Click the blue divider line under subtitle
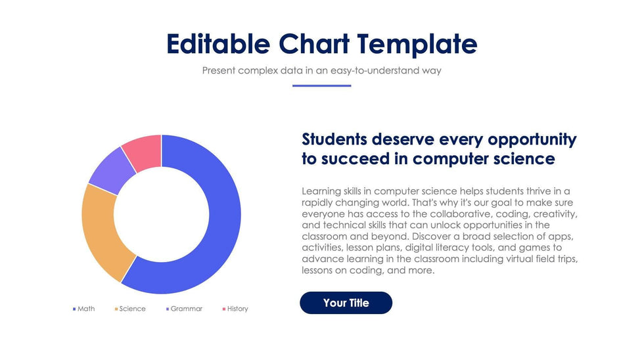The height and width of the screenshot is (362, 644). point(321,85)
